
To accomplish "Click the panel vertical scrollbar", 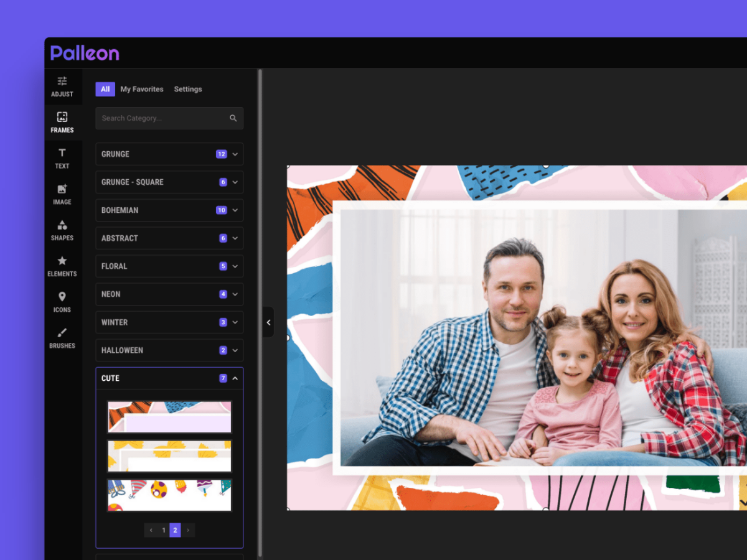I will pos(260,314).
